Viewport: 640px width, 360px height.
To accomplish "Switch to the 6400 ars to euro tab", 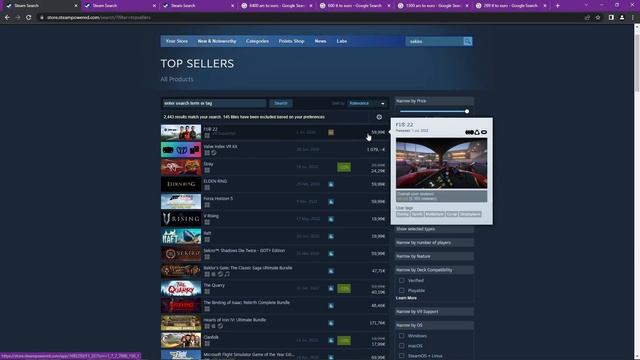I will coord(277,6).
